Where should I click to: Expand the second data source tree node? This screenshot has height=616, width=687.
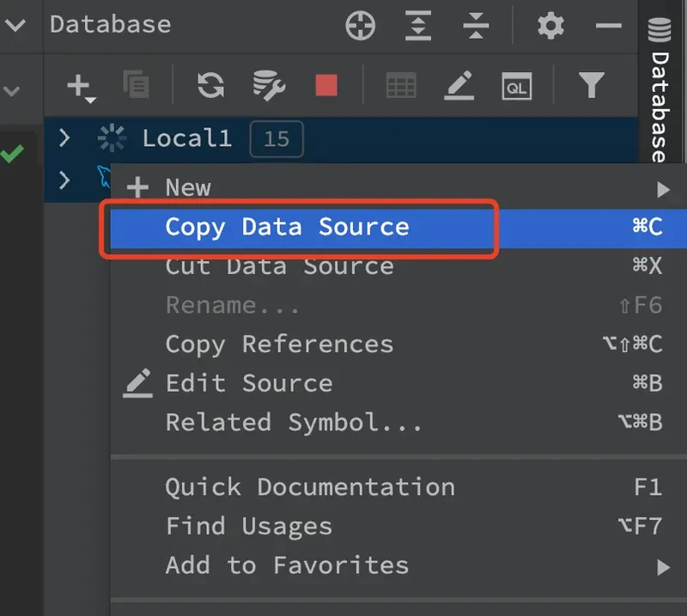point(64,179)
